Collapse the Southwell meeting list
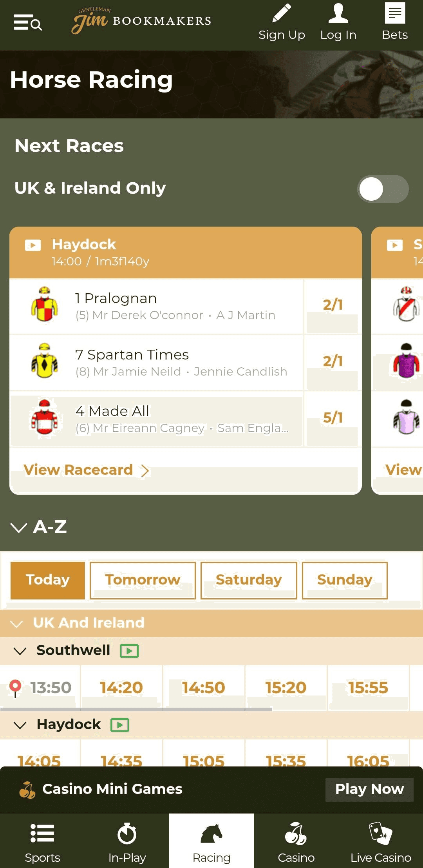 point(20,650)
